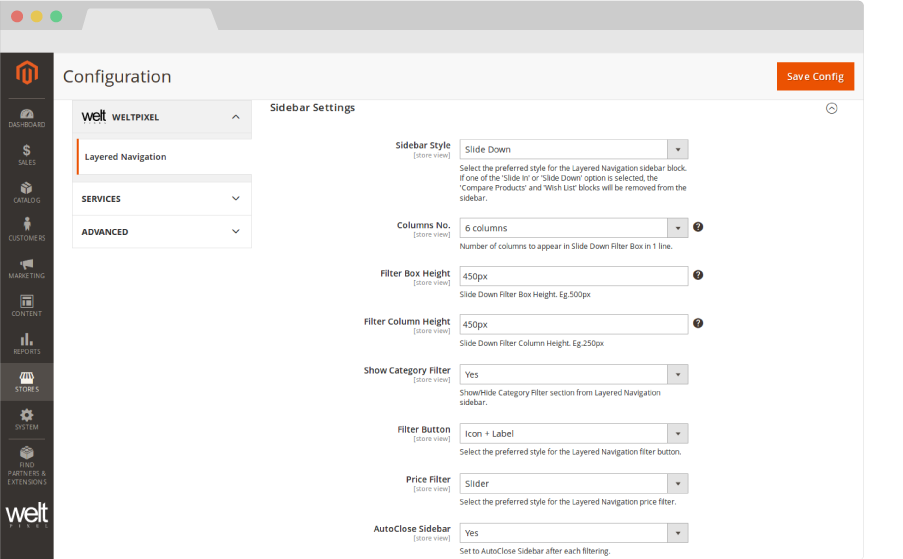The height and width of the screenshot is (559, 903).
Task: Open the System gear icon
Action: click(x=27, y=419)
